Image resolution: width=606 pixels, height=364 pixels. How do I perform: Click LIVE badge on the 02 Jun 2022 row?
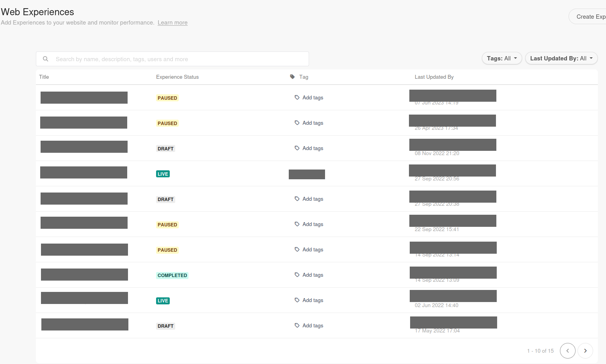(163, 300)
